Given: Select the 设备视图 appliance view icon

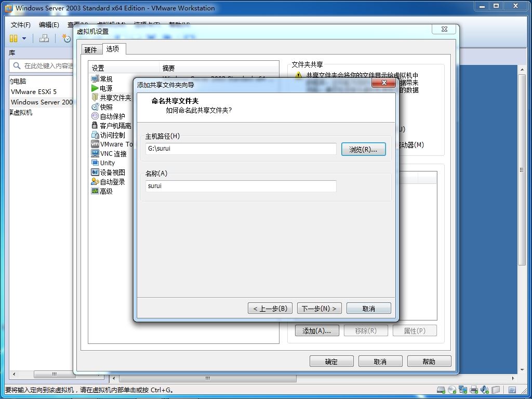Looking at the screenshot, I should [95, 172].
